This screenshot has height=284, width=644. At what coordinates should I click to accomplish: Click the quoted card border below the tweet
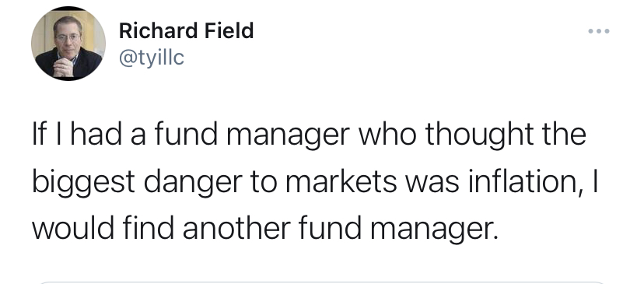321,282
